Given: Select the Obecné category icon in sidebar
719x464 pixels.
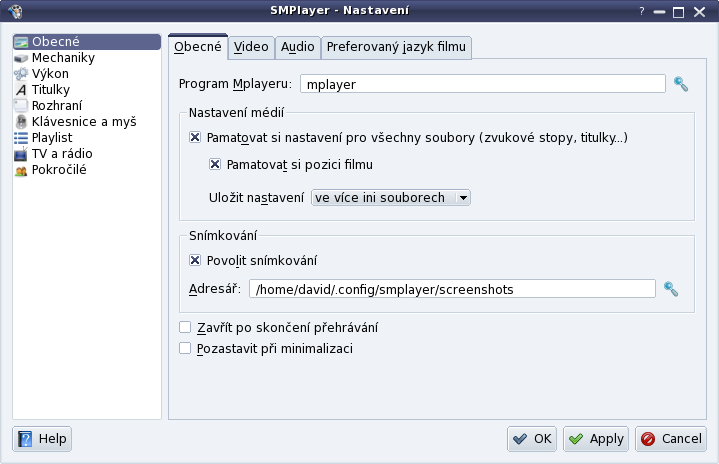Looking at the screenshot, I should [21, 42].
